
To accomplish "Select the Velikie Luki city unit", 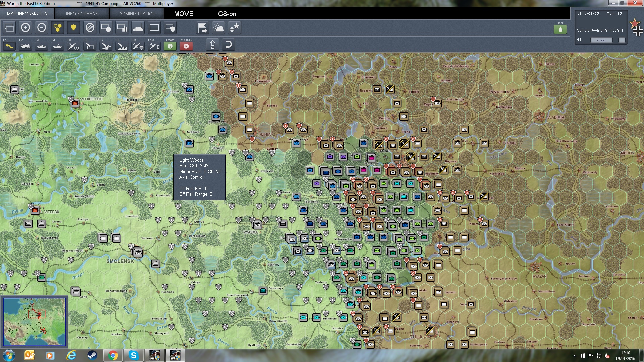I will (75, 103).
